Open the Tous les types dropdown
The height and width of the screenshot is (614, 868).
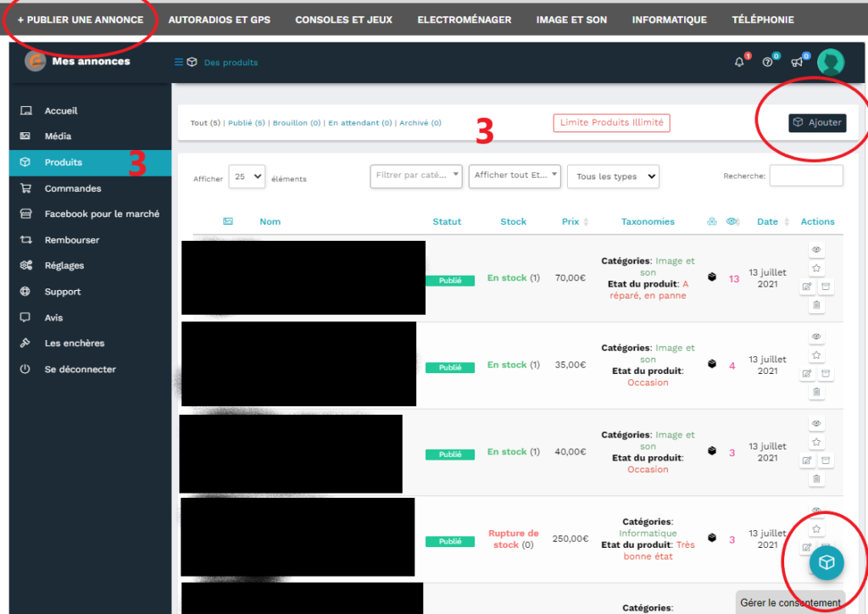[x=614, y=176]
